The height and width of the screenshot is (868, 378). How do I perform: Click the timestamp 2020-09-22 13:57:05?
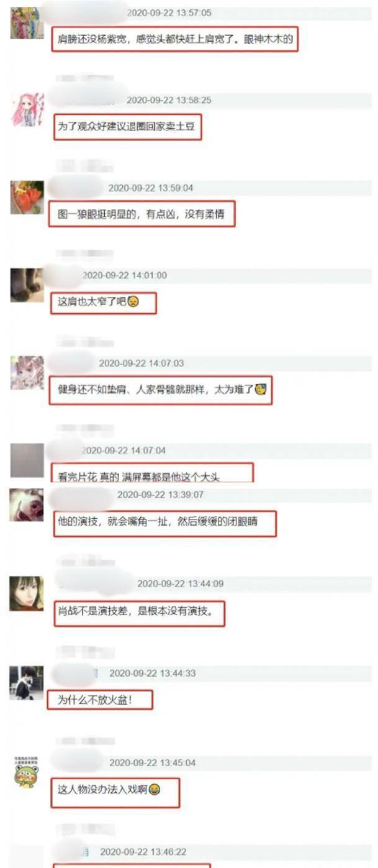click(x=169, y=12)
